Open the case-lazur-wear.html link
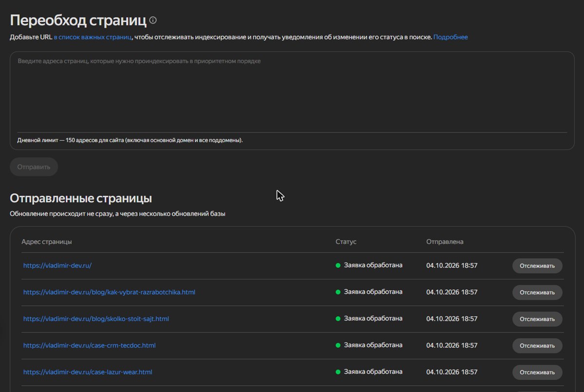 (88, 372)
